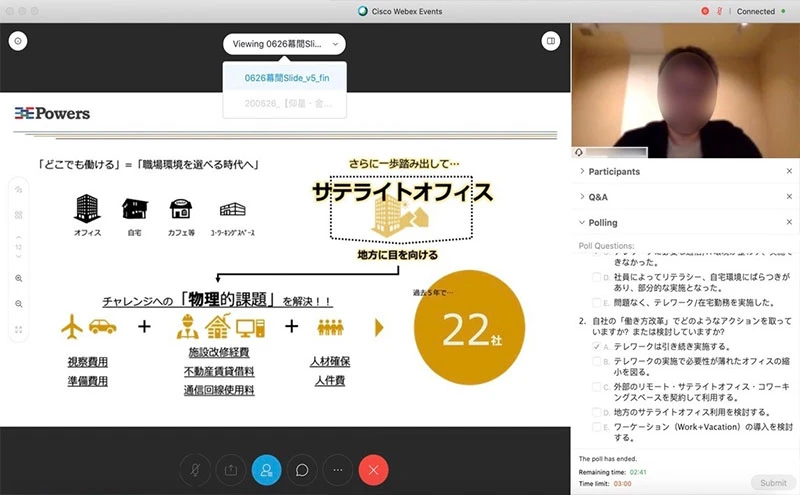Click the side panel layout icon

pyautogui.click(x=549, y=42)
